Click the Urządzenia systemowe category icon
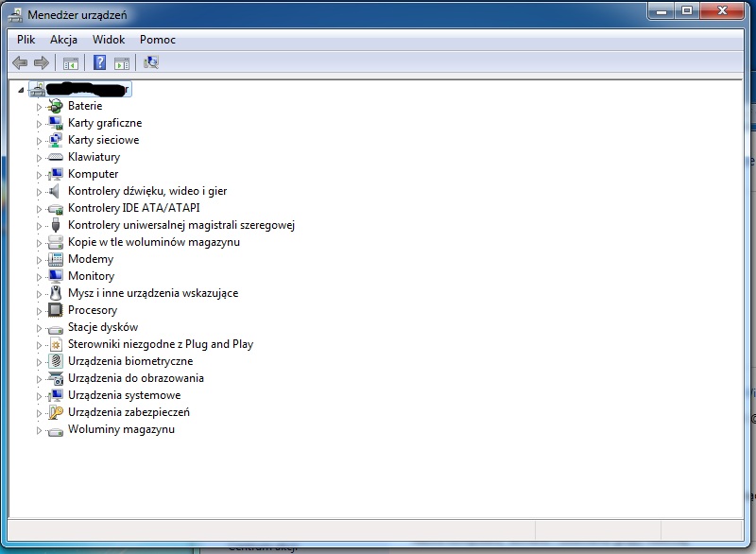The image size is (756, 554). (x=56, y=395)
